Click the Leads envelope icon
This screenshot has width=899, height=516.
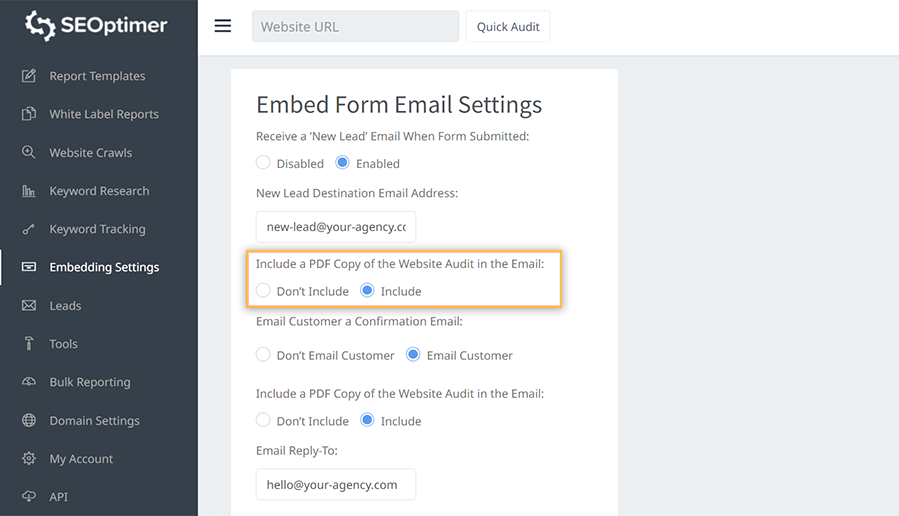[29, 306]
